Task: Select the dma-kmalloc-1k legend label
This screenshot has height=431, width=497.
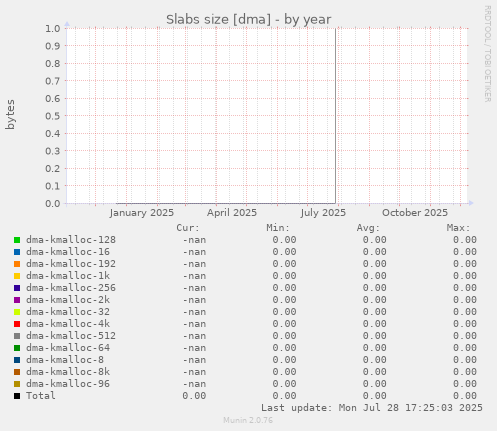Action: (x=68, y=276)
